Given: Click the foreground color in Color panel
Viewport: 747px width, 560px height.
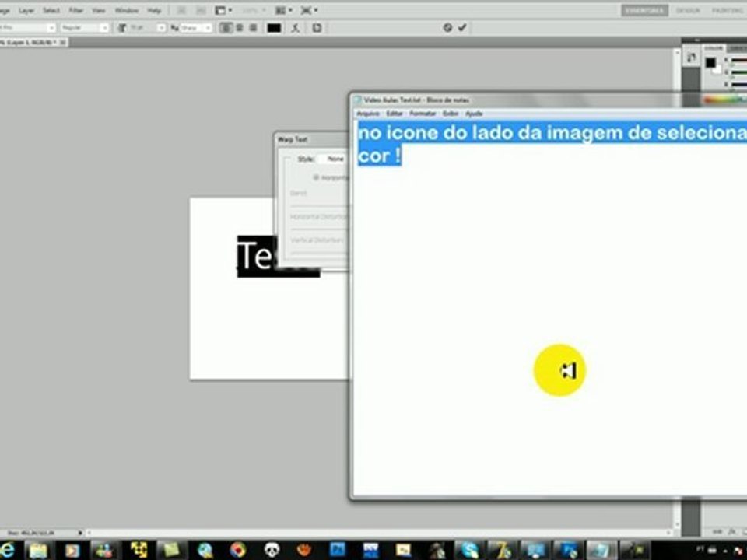Looking at the screenshot, I should [x=710, y=62].
